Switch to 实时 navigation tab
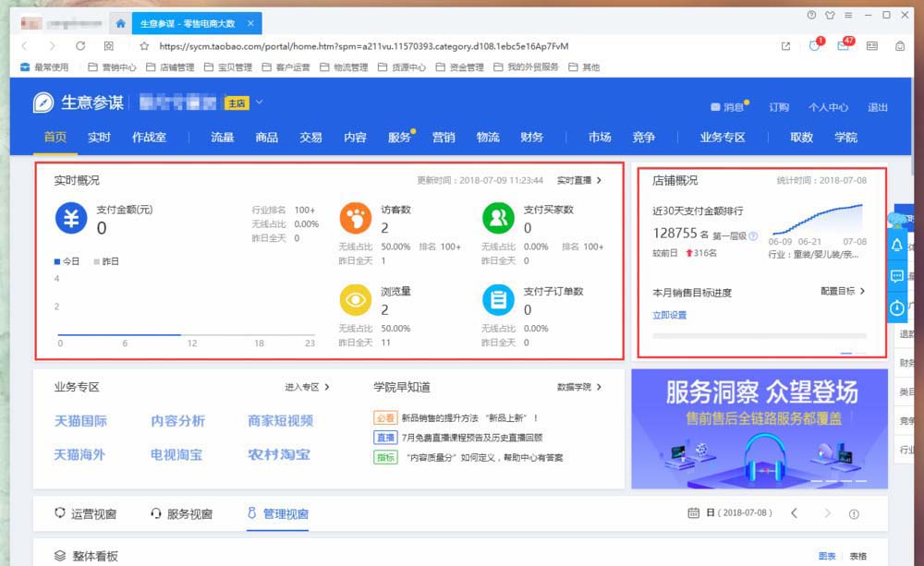This screenshot has width=924, height=566. [x=99, y=138]
